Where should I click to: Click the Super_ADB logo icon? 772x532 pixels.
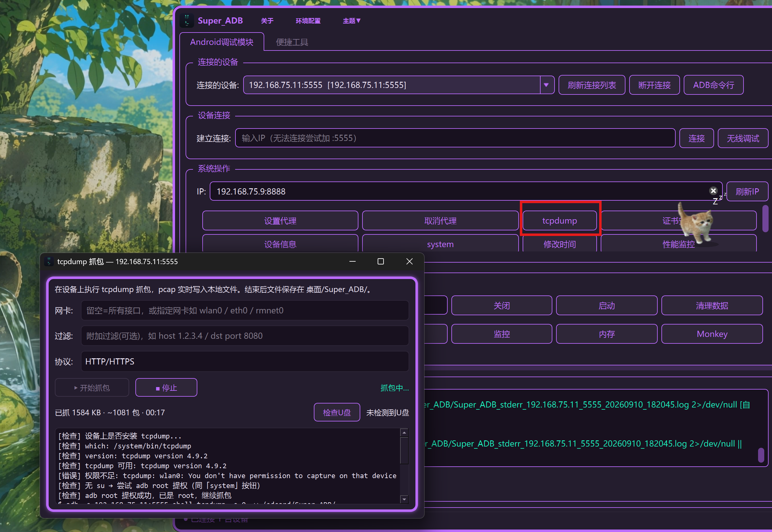point(187,20)
